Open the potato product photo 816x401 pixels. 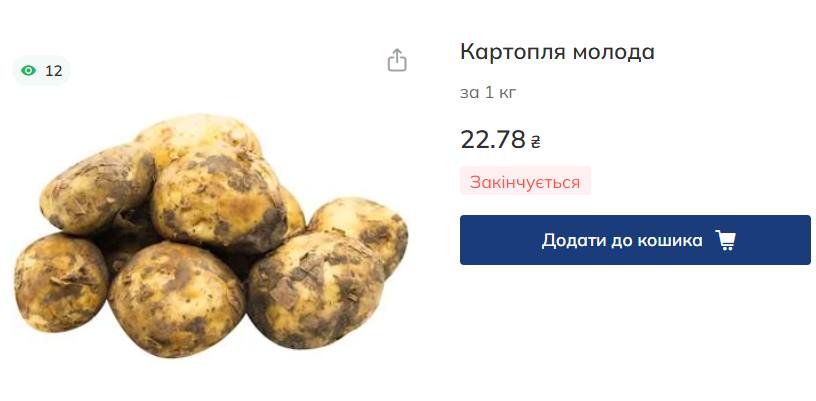click(211, 236)
